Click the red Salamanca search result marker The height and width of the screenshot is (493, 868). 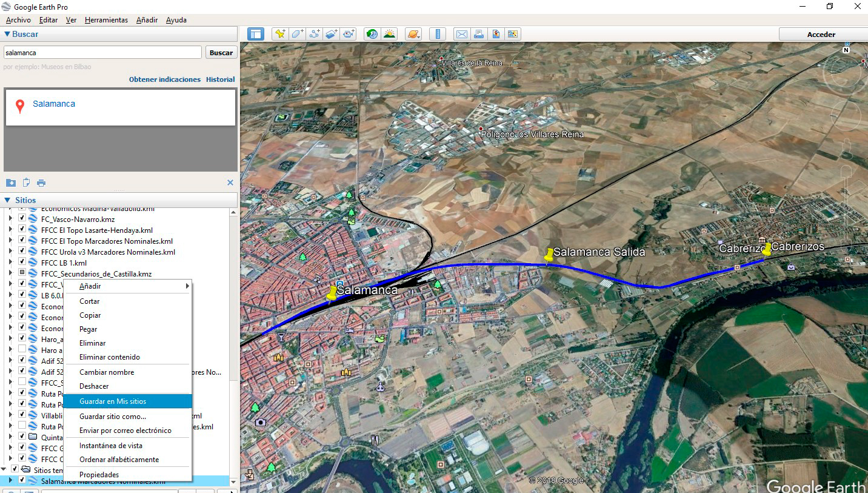(20, 107)
